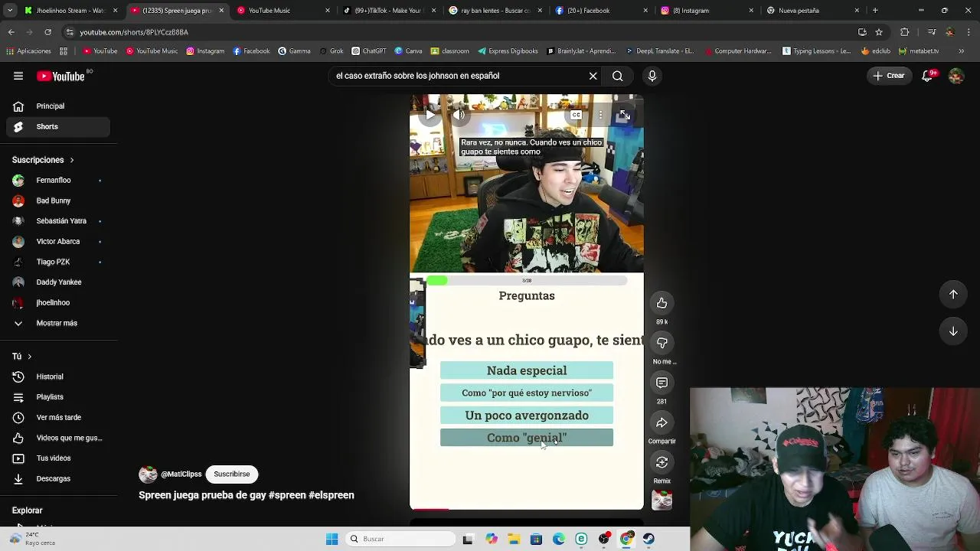980x551 pixels.
Task: Dislike the Short with thumbs down
Action: [x=661, y=343]
